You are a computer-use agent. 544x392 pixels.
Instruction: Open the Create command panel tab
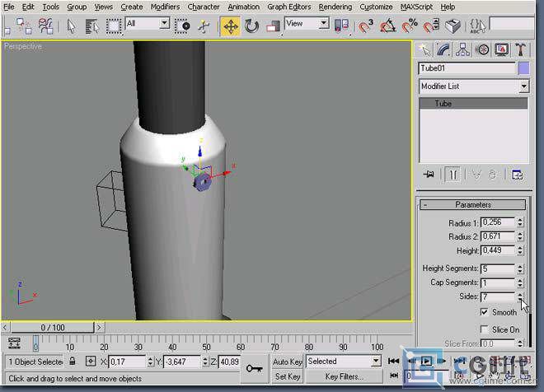[x=424, y=50]
